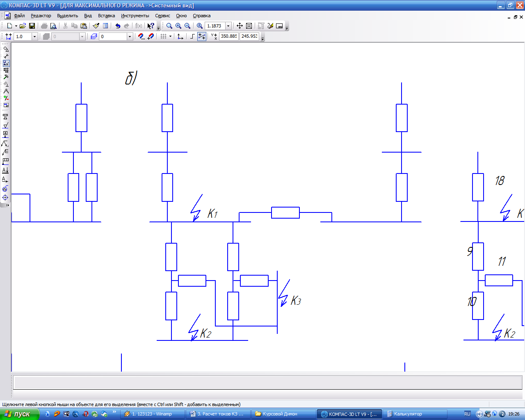Image resolution: width=525 pixels, height=420 pixels.
Task: Open print preview icon
Action: pyautogui.click(x=53, y=26)
